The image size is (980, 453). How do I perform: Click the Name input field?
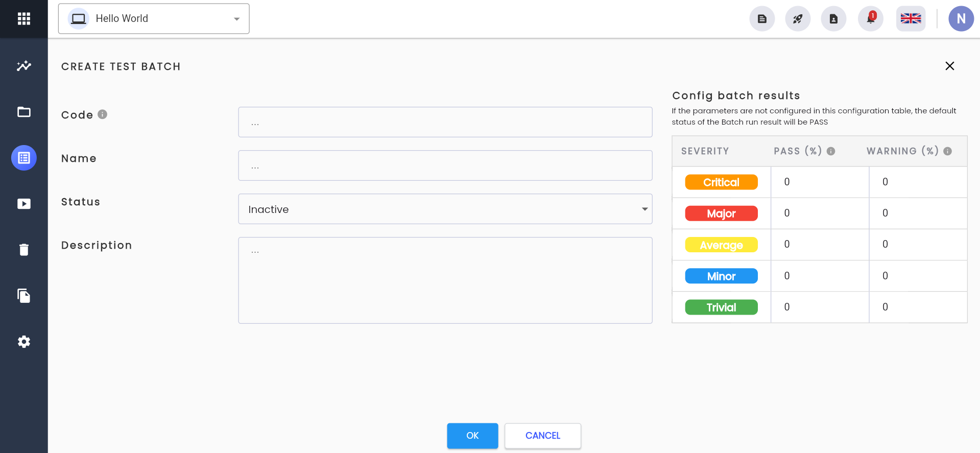point(445,165)
